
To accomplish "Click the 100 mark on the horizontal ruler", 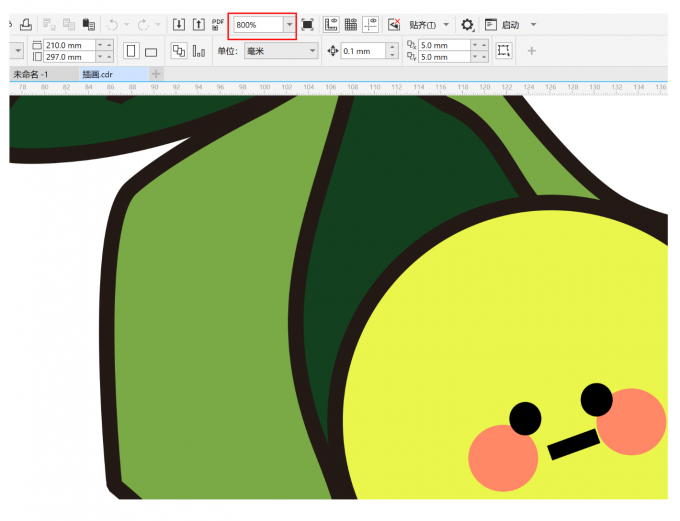I will point(265,87).
